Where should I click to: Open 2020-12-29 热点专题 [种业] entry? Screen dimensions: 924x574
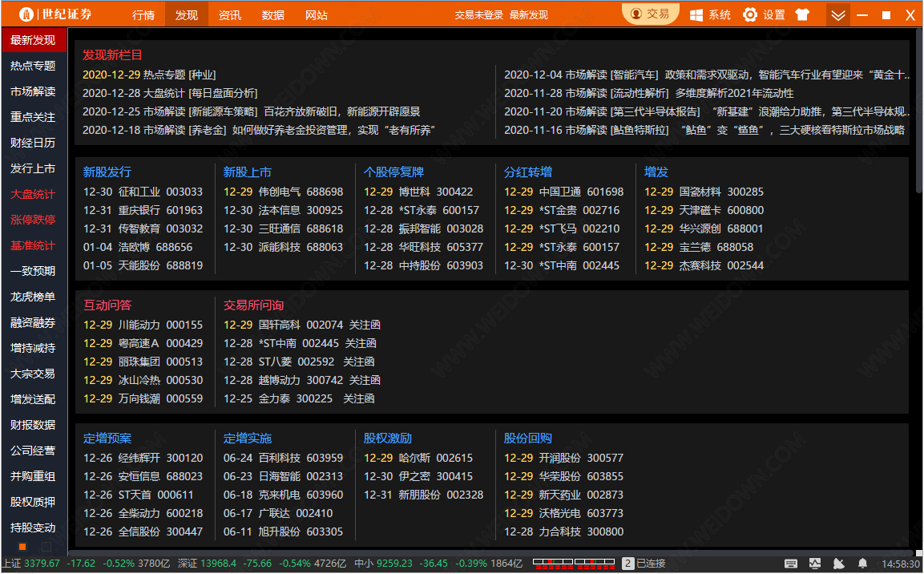point(149,75)
